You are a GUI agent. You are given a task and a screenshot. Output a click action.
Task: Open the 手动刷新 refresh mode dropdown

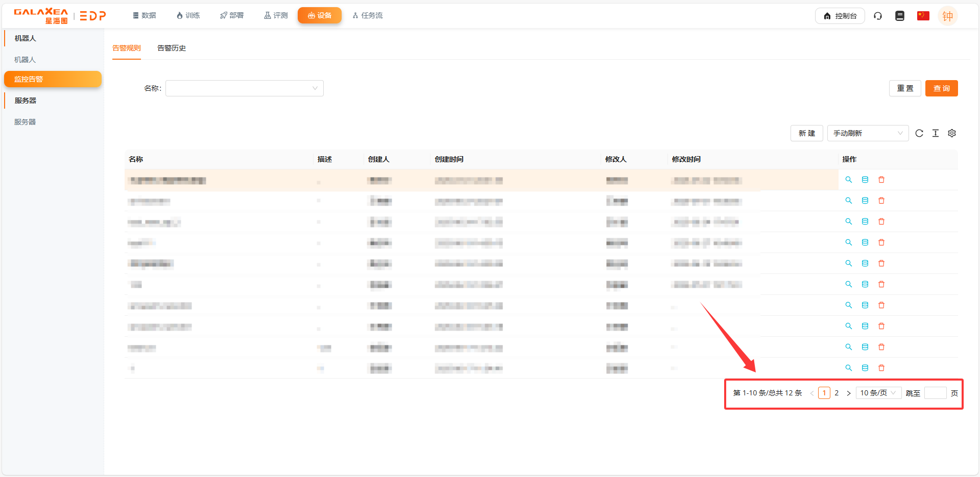[x=867, y=133]
